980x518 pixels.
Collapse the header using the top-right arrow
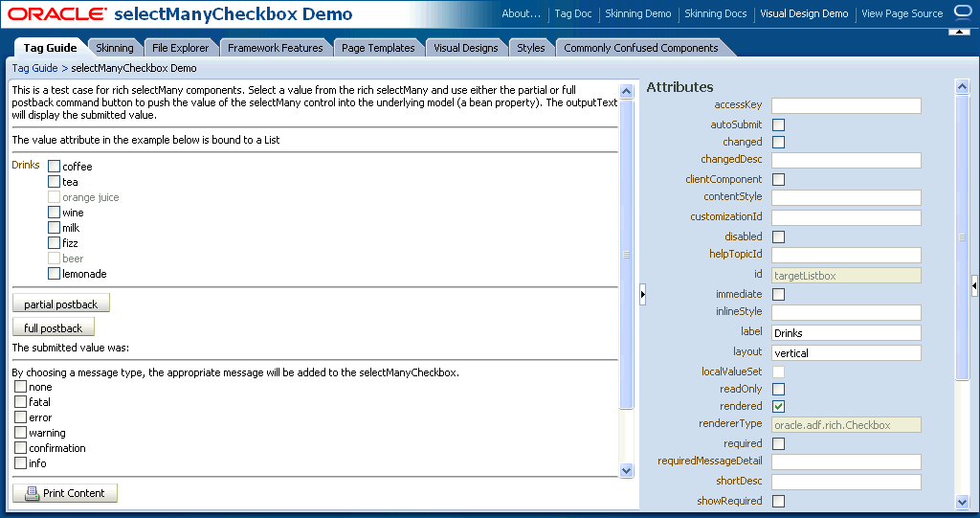959,32
